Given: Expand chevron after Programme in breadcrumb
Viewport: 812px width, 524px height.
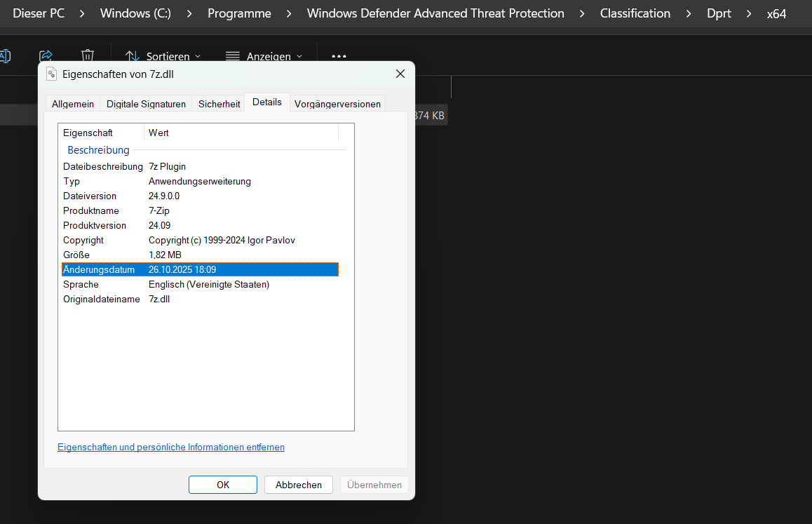Looking at the screenshot, I should pos(288,13).
